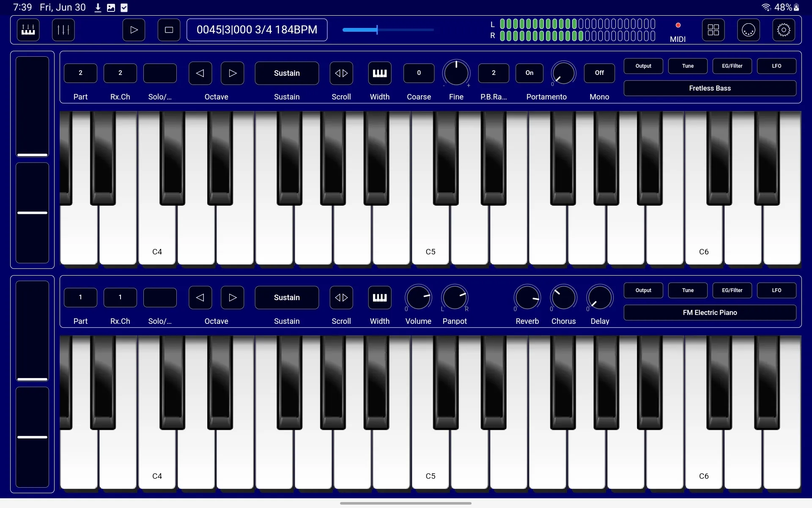Change key Width on lower keyboard
Image resolution: width=812 pixels, height=508 pixels.
[380, 298]
